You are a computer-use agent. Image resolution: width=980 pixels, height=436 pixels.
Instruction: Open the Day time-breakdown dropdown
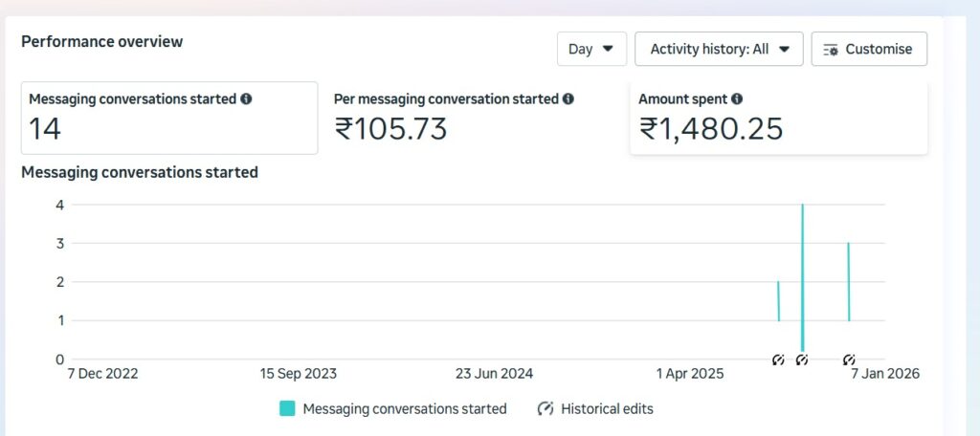591,49
